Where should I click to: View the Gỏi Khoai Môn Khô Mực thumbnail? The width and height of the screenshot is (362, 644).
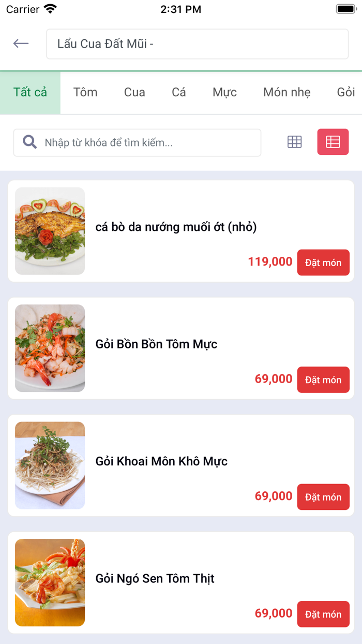pos(50,465)
